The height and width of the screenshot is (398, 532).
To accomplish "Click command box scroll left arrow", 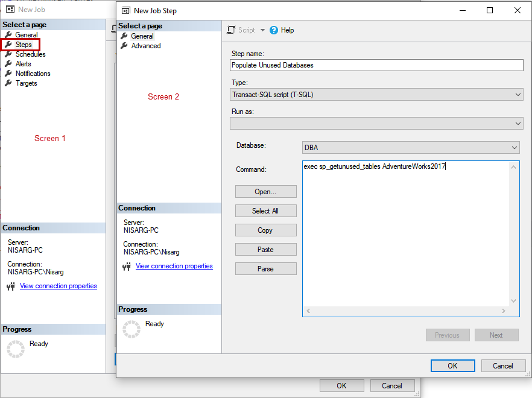I will (x=308, y=311).
